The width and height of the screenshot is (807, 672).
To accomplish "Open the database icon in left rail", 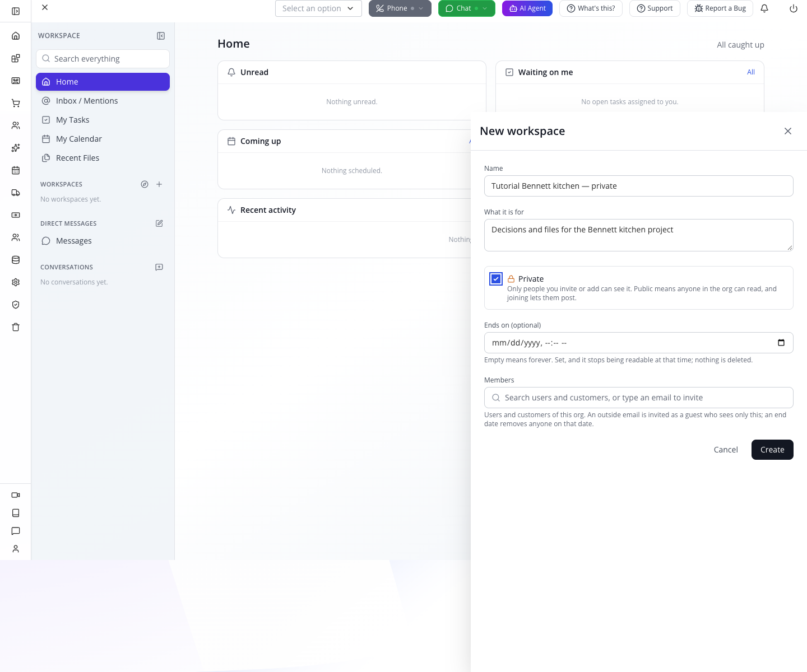I will (16, 260).
